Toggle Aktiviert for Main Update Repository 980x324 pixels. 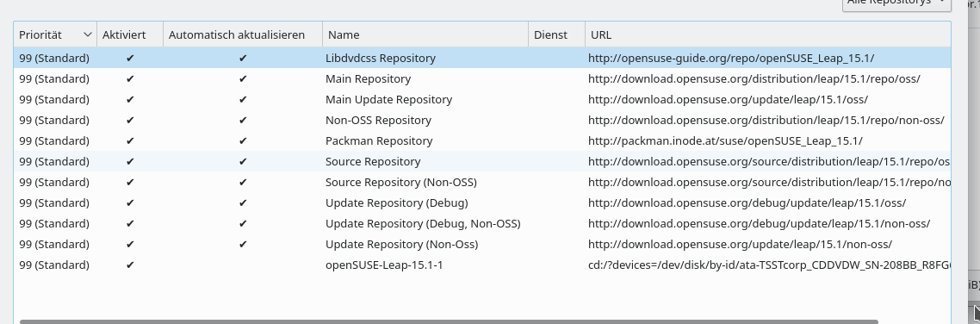coord(130,99)
